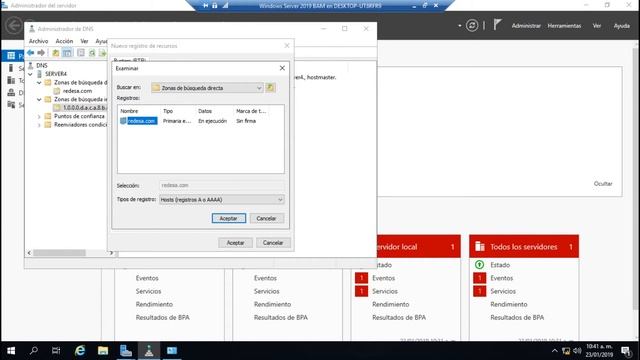Image resolution: width=640 pixels, height=360 pixels.
Task: Click the Server Manager refresh icon
Action: click(x=472, y=25)
